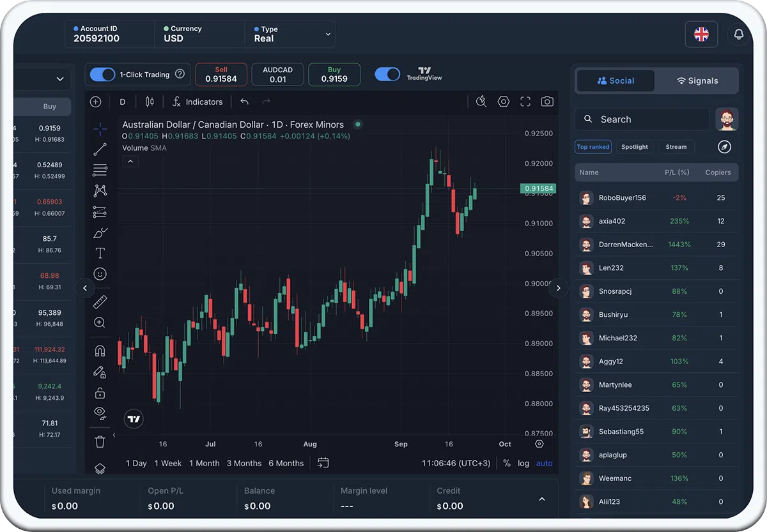Image resolution: width=767 pixels, height=532 pixels.
Task: Select the trend line drawing tool
Action: tap(100, 149)
